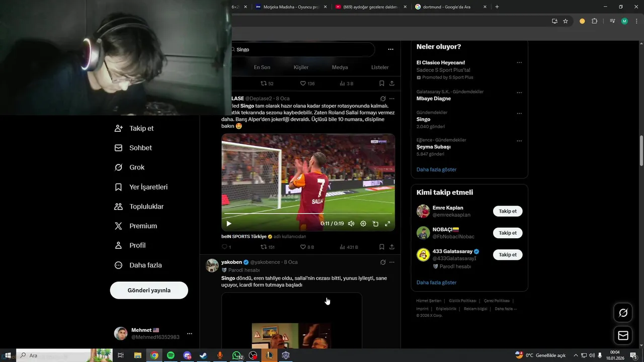Open search options three-dot menu beside search box
The width and height of the screenshot is (644, 362).
[390, 49]
